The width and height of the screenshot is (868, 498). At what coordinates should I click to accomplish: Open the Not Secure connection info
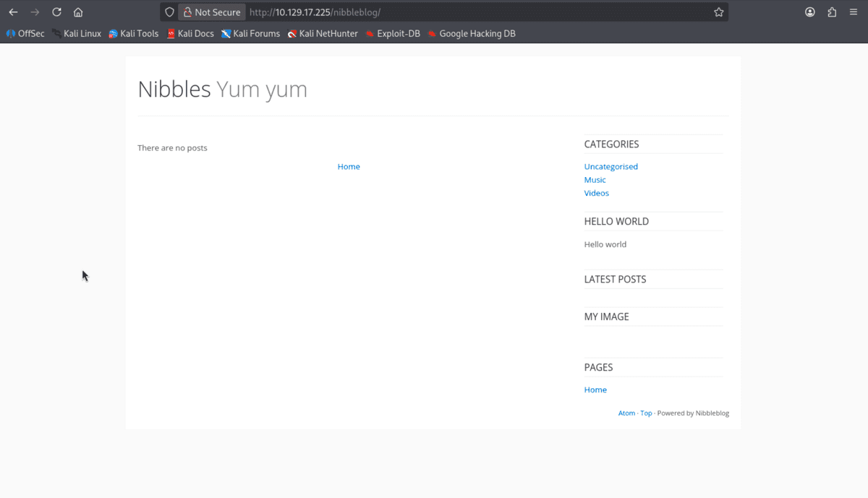coord(212,12)
